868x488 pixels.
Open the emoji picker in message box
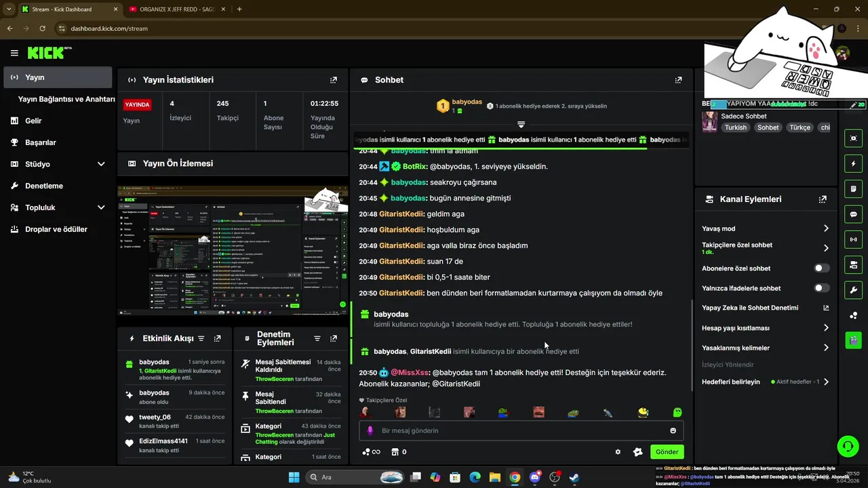(673, 430)
